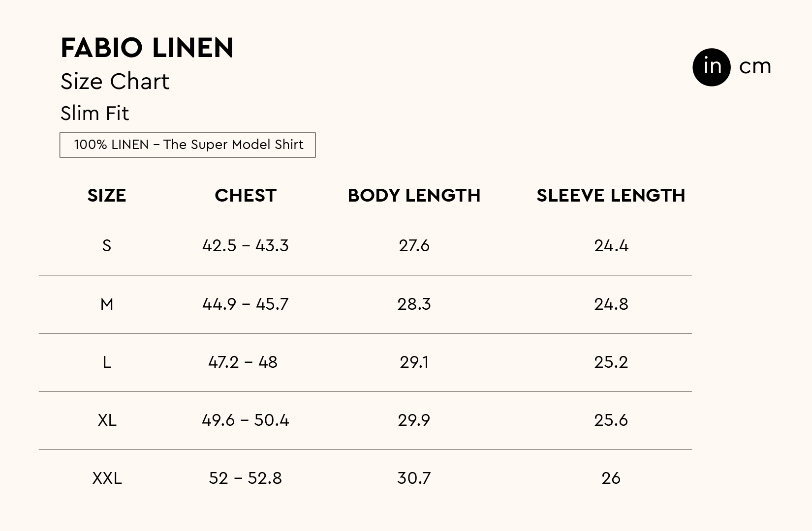Click the BODY LENGTH column header
This screenshot has width=812, height=531.
pyautogui.click(x=414, y=196)
